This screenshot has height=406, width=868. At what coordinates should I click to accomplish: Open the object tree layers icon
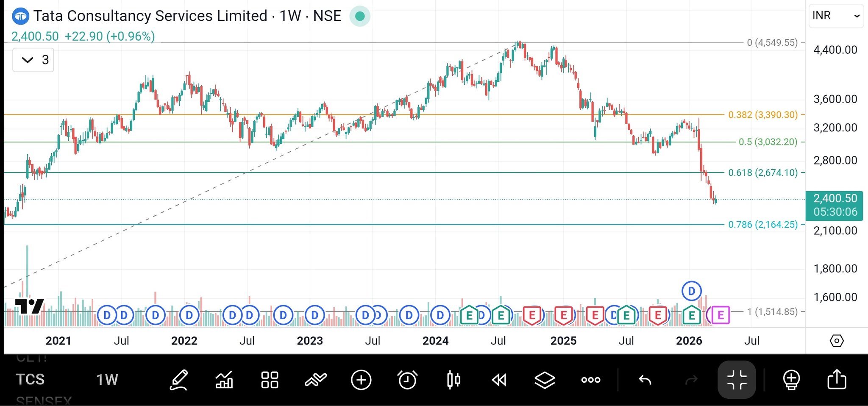tap(545, 380)
